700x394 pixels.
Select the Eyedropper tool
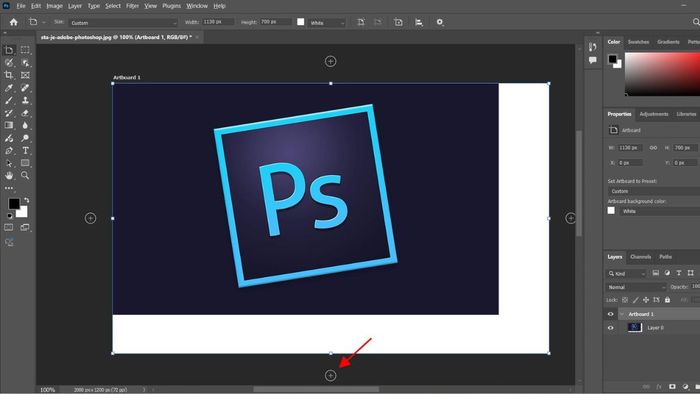[9, 88]
